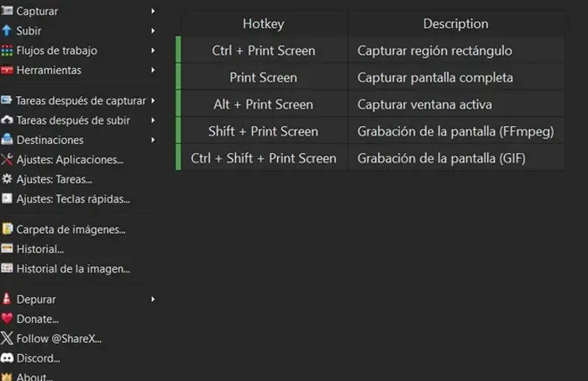588x381 pixels.
Task: Click the Destinaciones drive icon
Action: [7, 140]
